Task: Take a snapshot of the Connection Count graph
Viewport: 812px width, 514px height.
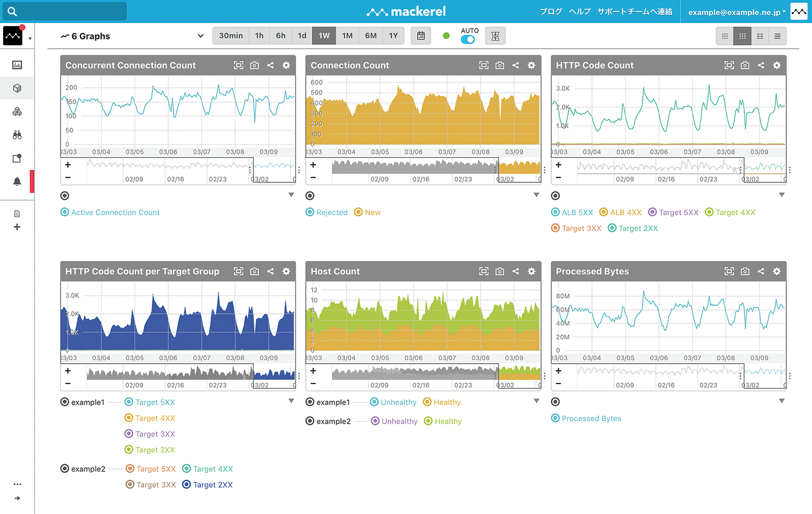Action: pos(500,66)
